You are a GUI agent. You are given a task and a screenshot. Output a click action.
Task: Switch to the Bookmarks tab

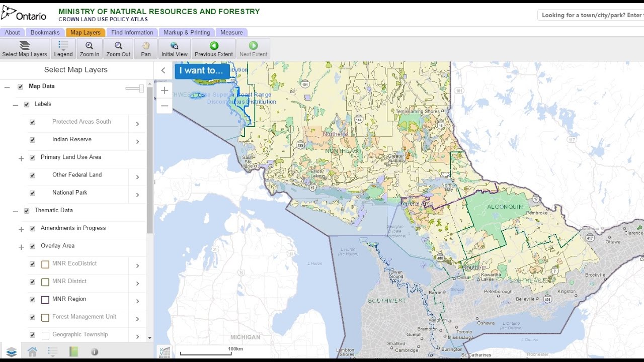click(45, 32)
